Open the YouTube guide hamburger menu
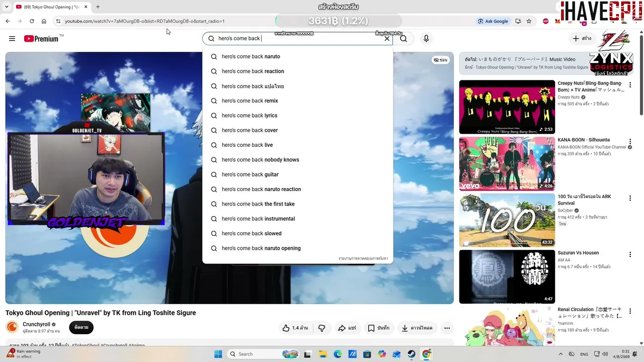The height and width of the screenshot is (362, 644). [x=12, y=39]
